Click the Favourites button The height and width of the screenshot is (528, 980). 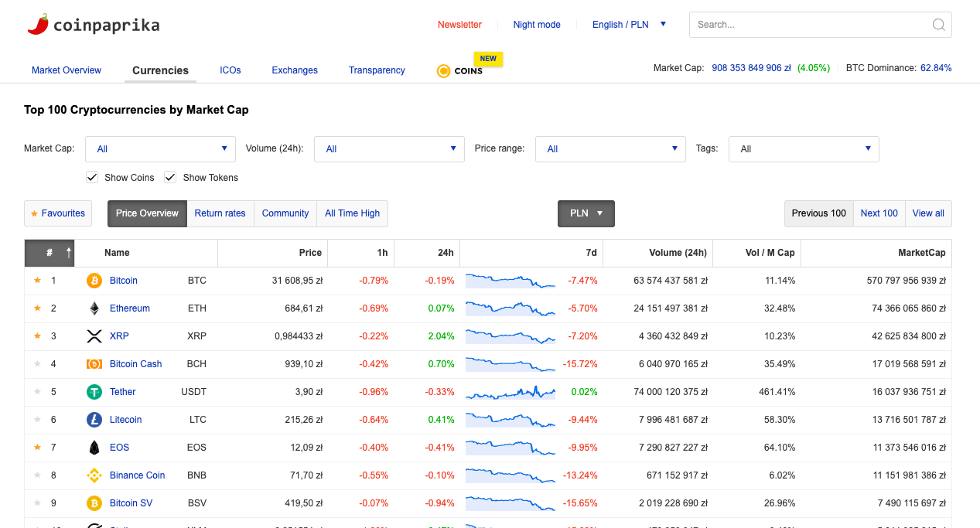point(58,213)
